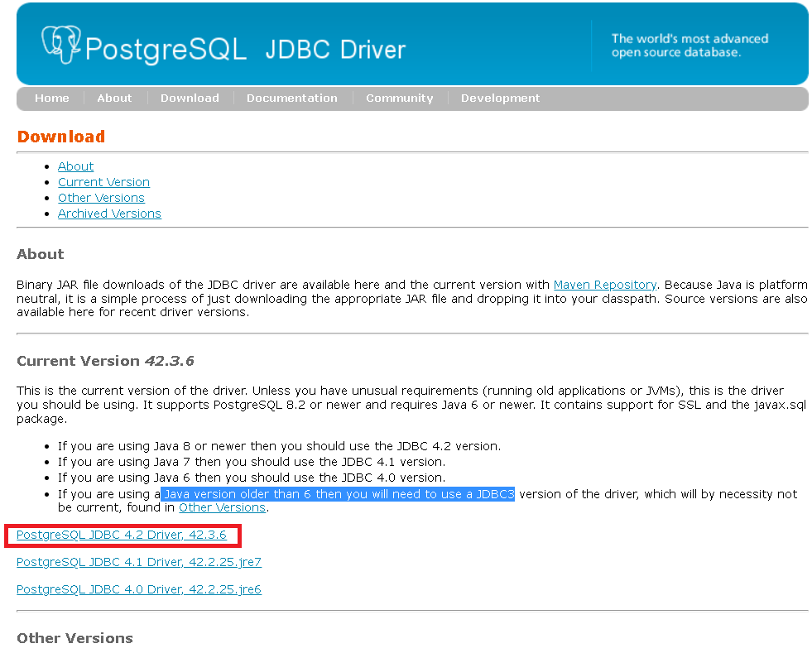Image resolution: width=812 pixels, height=658 pixels.
Task: Click the Current Version 42.3.6 heading
Action: [x=105, y=361]
